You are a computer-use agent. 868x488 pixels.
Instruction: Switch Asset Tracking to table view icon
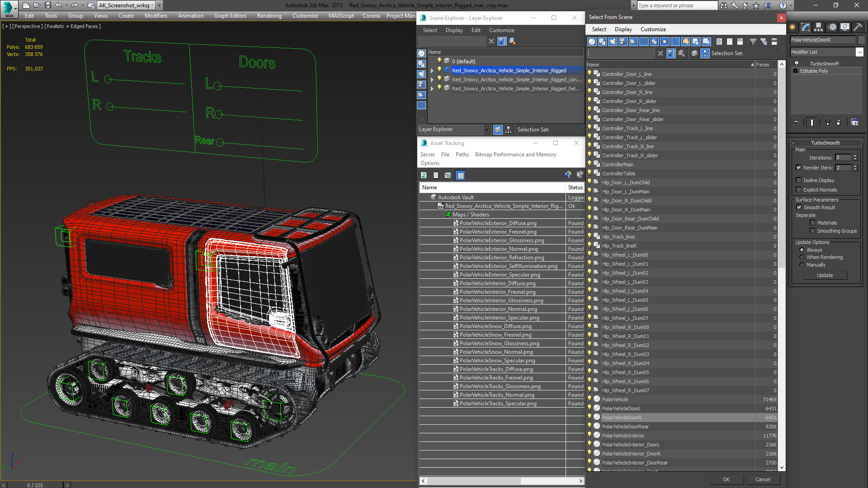click(x=460, y=175)
